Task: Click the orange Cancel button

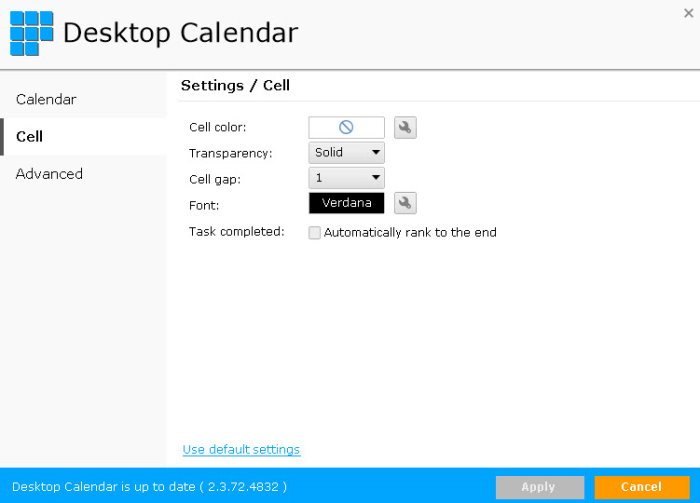Action: pos(642,487)
